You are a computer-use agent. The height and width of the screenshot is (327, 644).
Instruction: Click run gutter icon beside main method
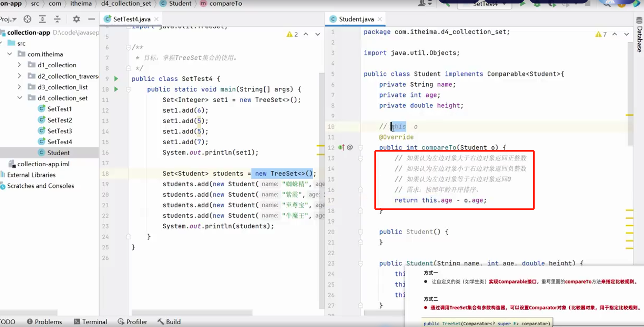click(x=116, y=89)
